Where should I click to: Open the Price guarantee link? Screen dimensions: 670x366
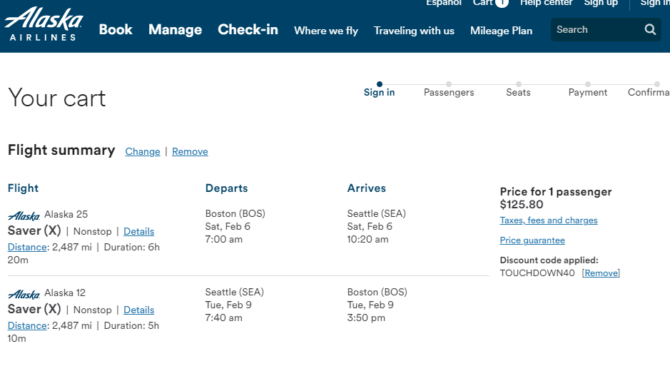click(x=532, y=240)
